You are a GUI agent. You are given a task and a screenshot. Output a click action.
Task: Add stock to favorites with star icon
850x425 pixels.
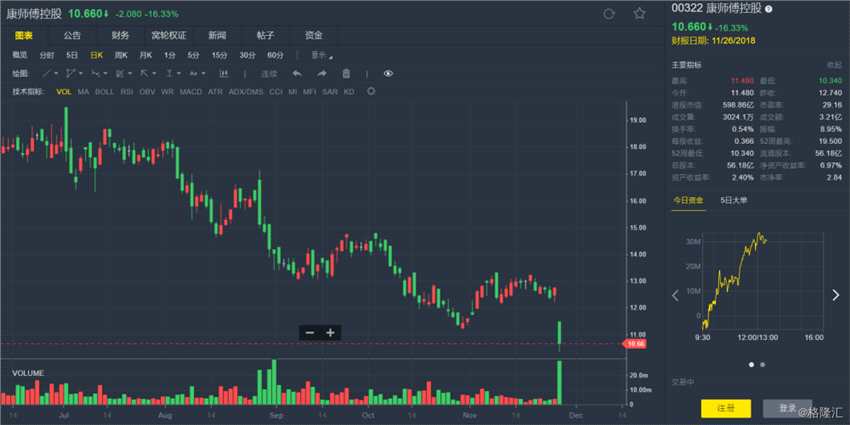click(x=640, y=14)
